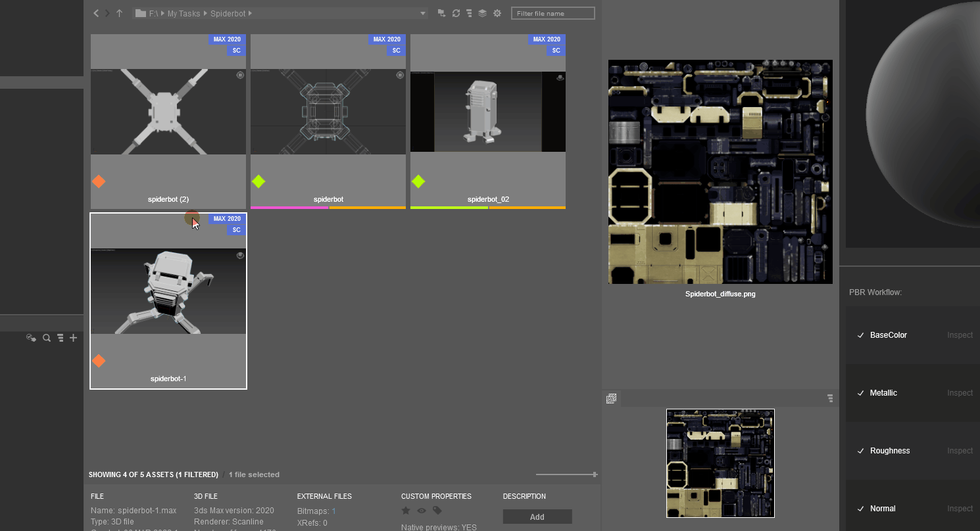This screenshot has width=980, height=531.
Task: Click the spiderbot-1 file name label
Action: 168,379
